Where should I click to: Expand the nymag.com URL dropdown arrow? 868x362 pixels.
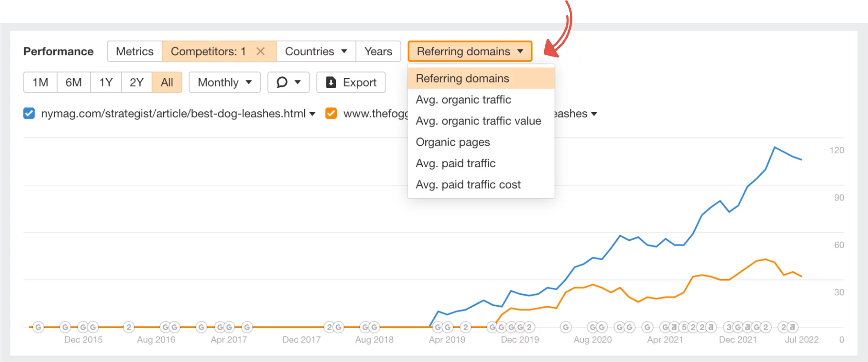pyautogui.click(x=312, y=114)
